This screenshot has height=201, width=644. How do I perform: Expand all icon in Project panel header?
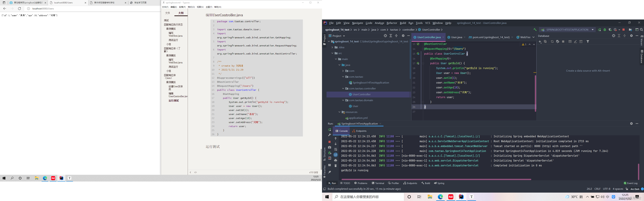click(x=391, y=36)
